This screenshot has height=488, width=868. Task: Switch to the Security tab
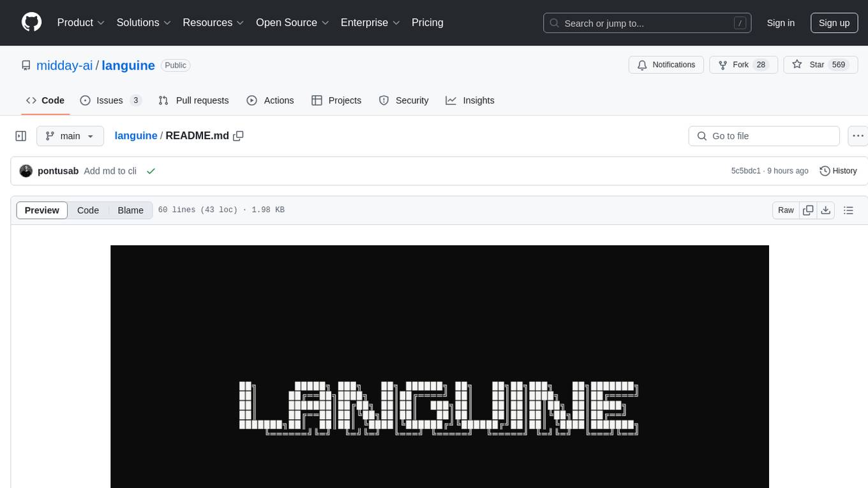tap(403, 100)
